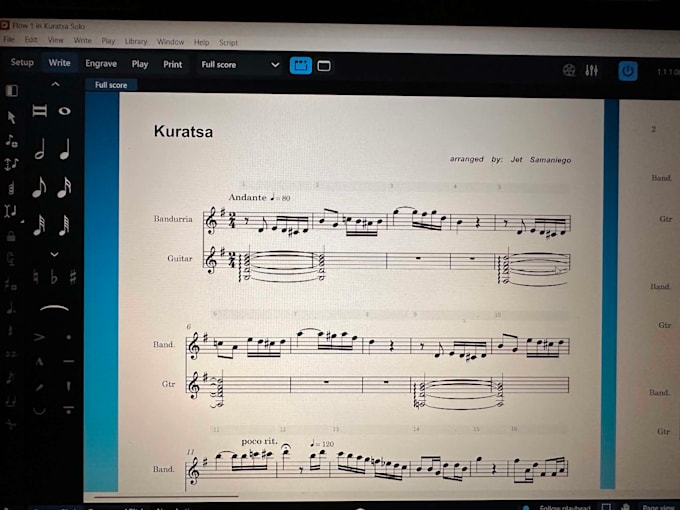The height and width of the screenshot is (510, 680).
Task: Open the Script menu
Action: click(x=228, y=42)
